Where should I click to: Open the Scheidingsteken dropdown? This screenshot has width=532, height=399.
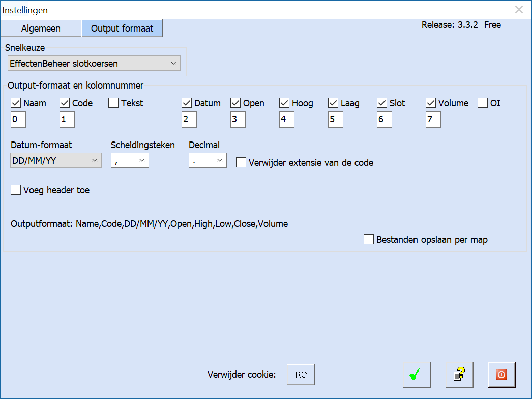(x=130, y=161)
